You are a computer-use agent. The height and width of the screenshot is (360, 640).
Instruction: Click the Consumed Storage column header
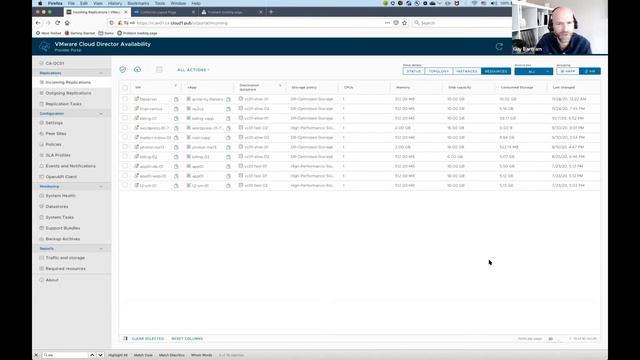pos(517,87)
